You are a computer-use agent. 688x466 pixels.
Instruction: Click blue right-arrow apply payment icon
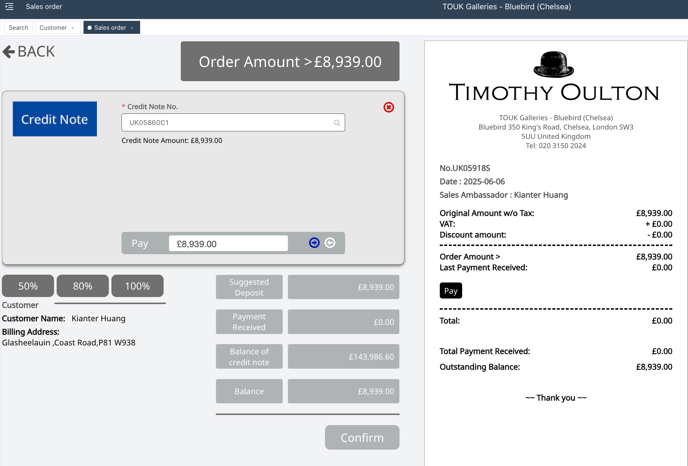(314, 243)
